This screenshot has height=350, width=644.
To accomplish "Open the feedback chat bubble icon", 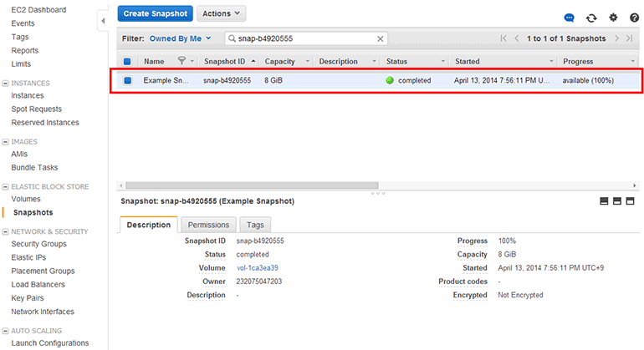I will [x=570, y=17].
